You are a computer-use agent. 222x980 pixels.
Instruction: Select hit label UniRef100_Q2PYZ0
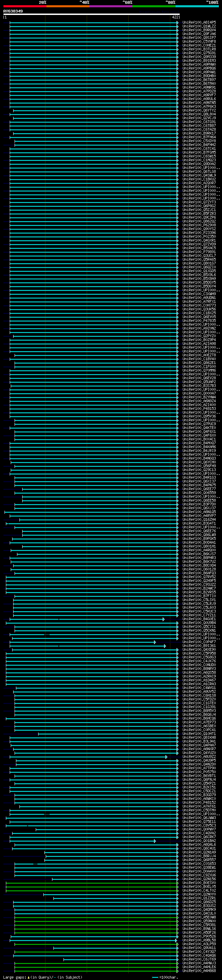pos(199,336)
